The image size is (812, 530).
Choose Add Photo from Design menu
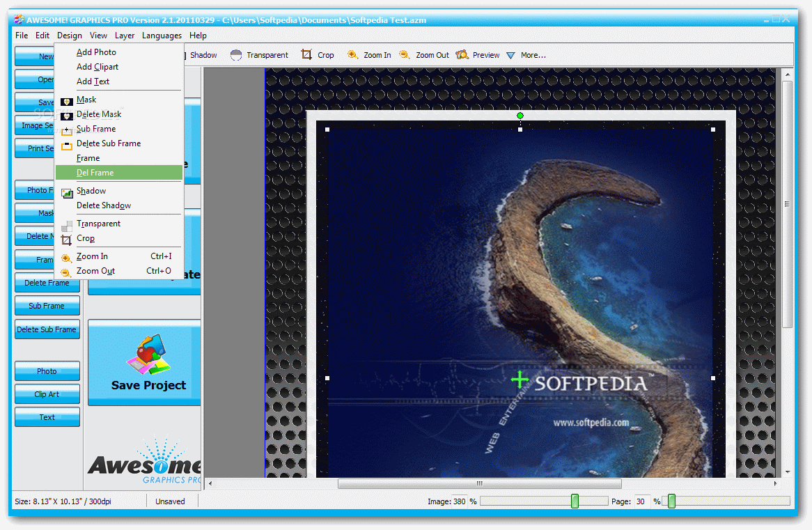click(119, 52)
